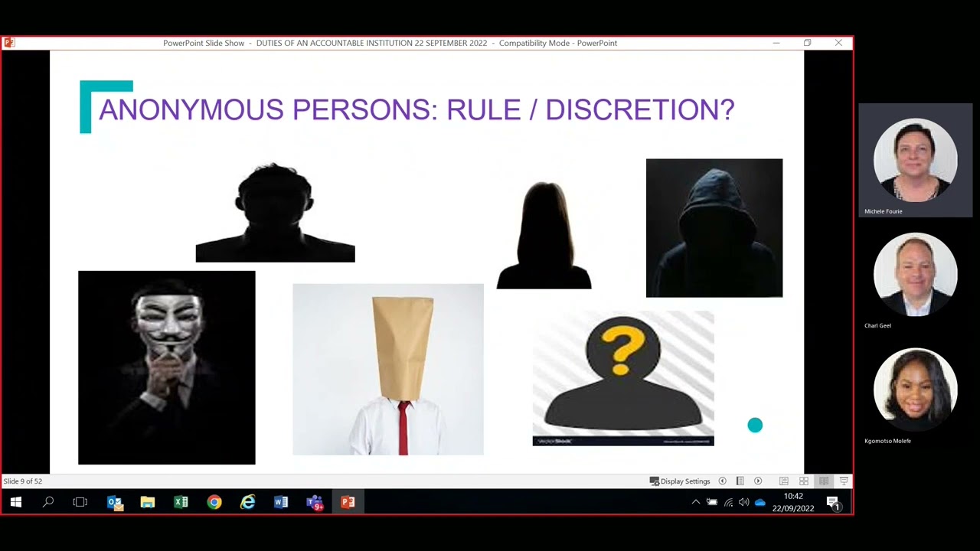This screenshot has width=980, height=551.
Task: Open Outlook from taskbar
Action: [x=115, y=502]
